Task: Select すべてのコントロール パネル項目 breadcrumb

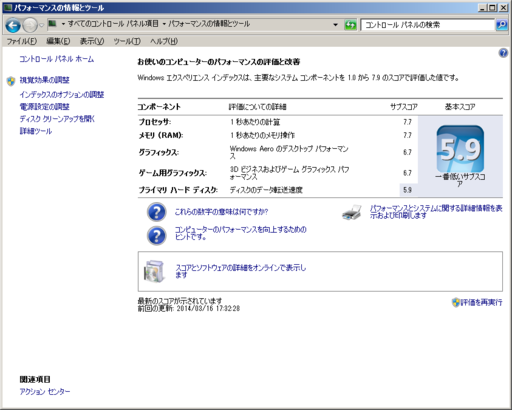Action: (x=113, y=24)
